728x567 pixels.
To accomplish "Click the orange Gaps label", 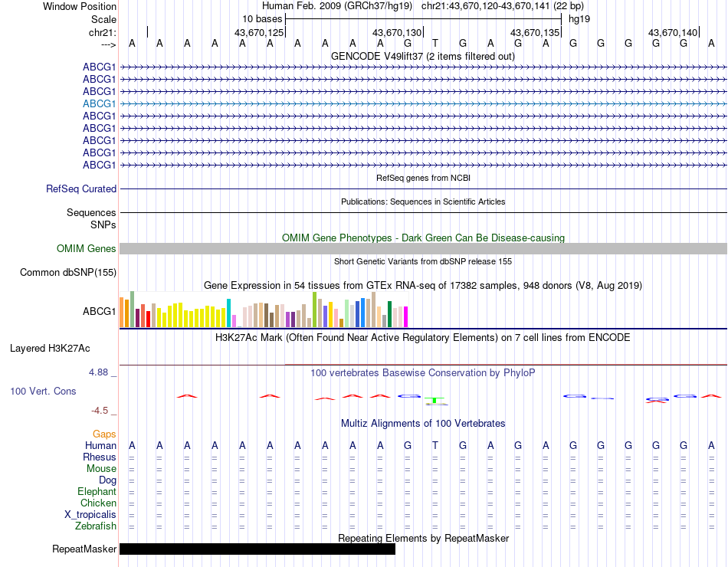I will pos(104,434).
